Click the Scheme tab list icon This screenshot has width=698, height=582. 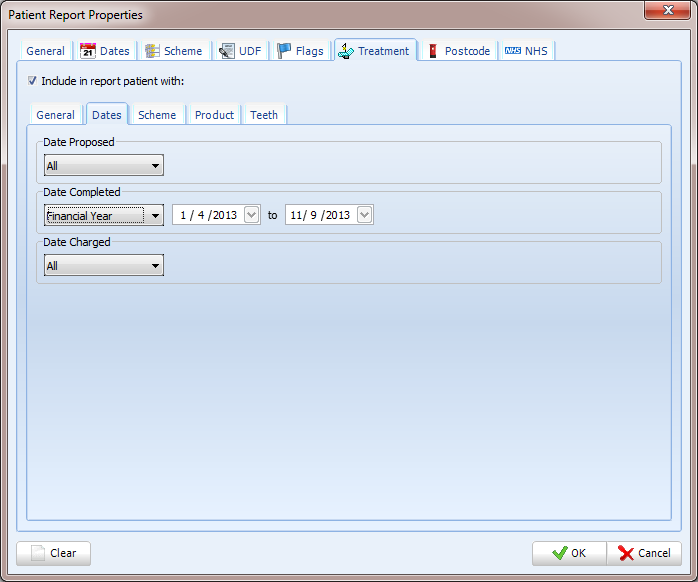[x=152, y=51]
